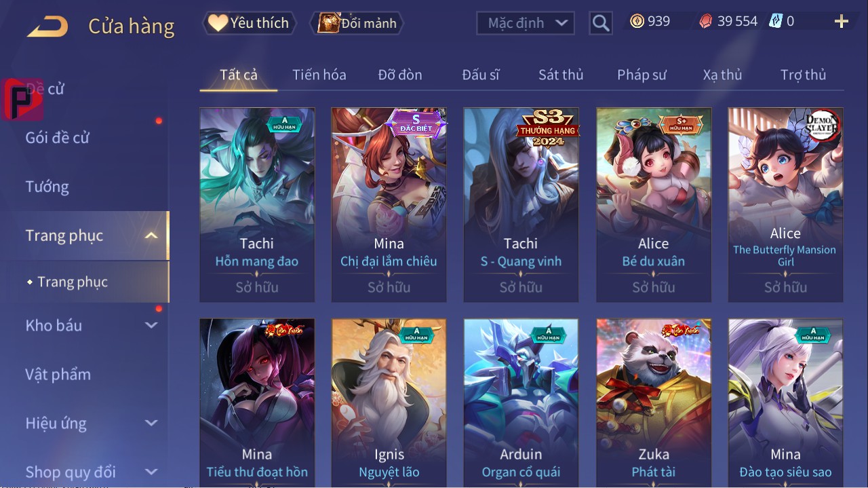
Task: Open Đổi mảnh chest exchange
Action: coord(357,23)
